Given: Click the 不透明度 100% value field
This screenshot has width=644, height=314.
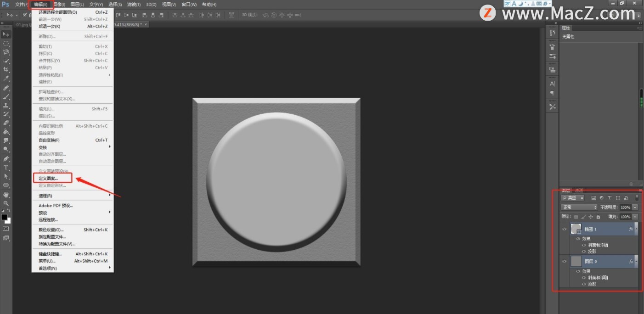Looking at the screenshot, I should (626, 207).
